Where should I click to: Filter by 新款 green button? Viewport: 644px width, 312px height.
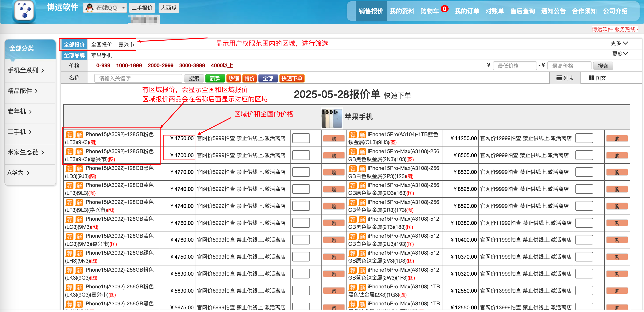pos(215,78)
